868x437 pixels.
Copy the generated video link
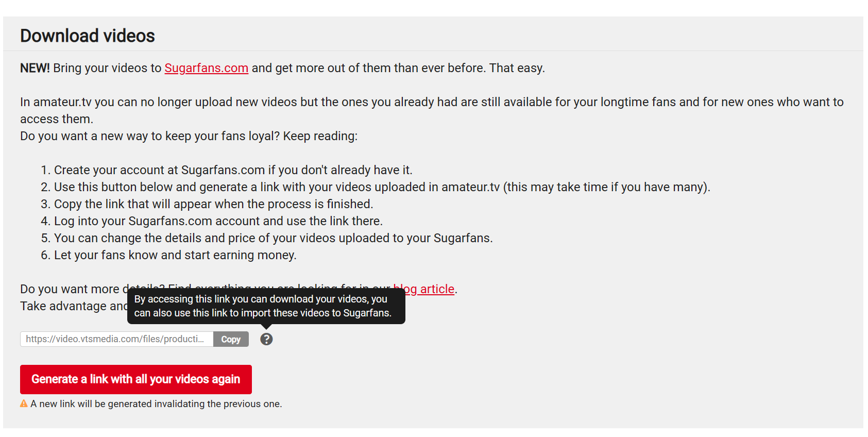tap(231, 339)
